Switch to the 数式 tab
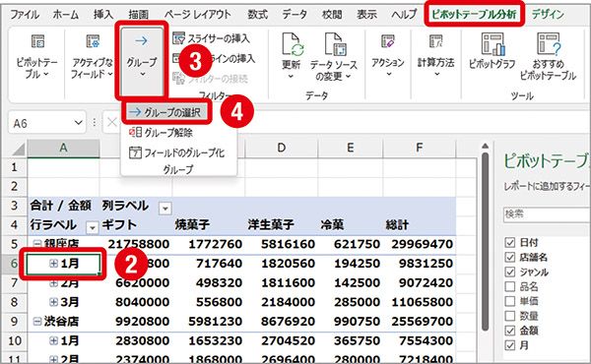Screen dimensions: 591x364 257,15
